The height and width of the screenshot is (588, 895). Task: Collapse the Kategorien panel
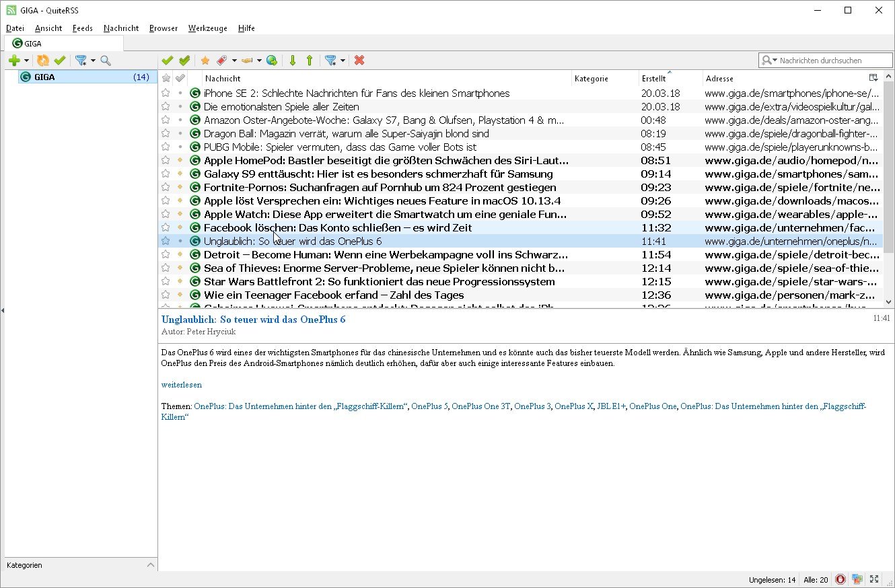[x=151, y=565]
